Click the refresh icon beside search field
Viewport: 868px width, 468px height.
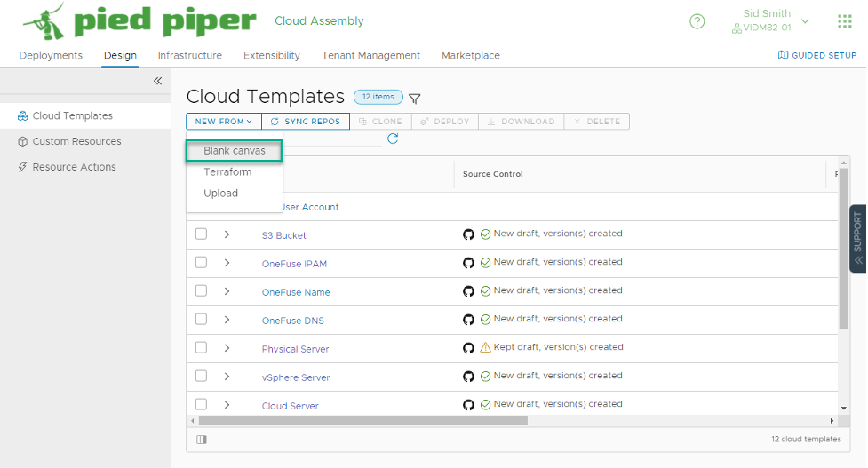tap(393, 139)
